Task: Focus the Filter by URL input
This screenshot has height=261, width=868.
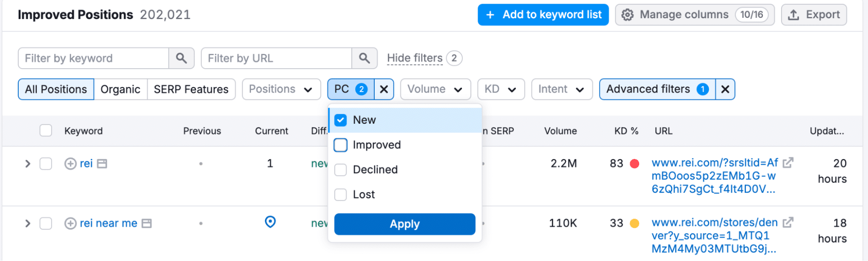Action: [x=277, y=58]
